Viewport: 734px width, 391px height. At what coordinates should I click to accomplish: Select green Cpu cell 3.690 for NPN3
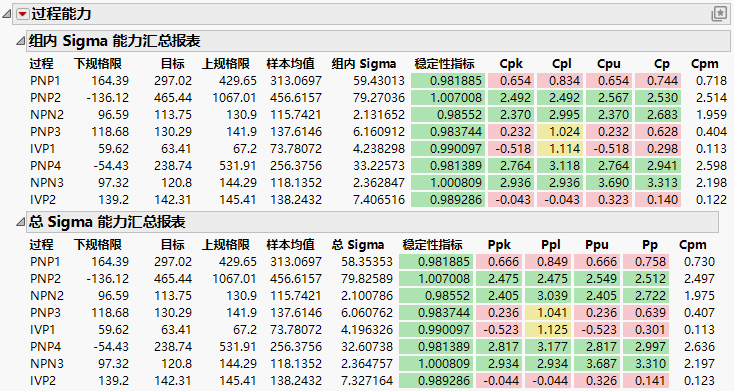click(x=609, y=183)
